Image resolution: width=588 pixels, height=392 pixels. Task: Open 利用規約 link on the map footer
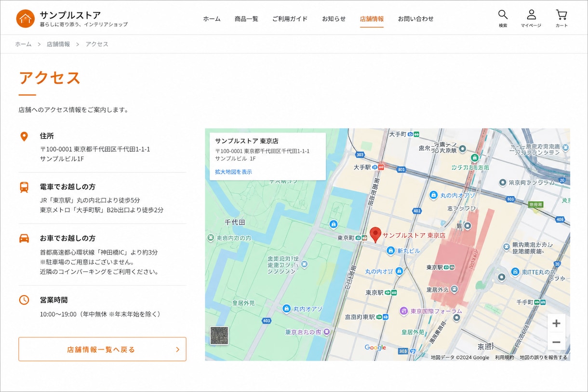[x=504, y=357]
